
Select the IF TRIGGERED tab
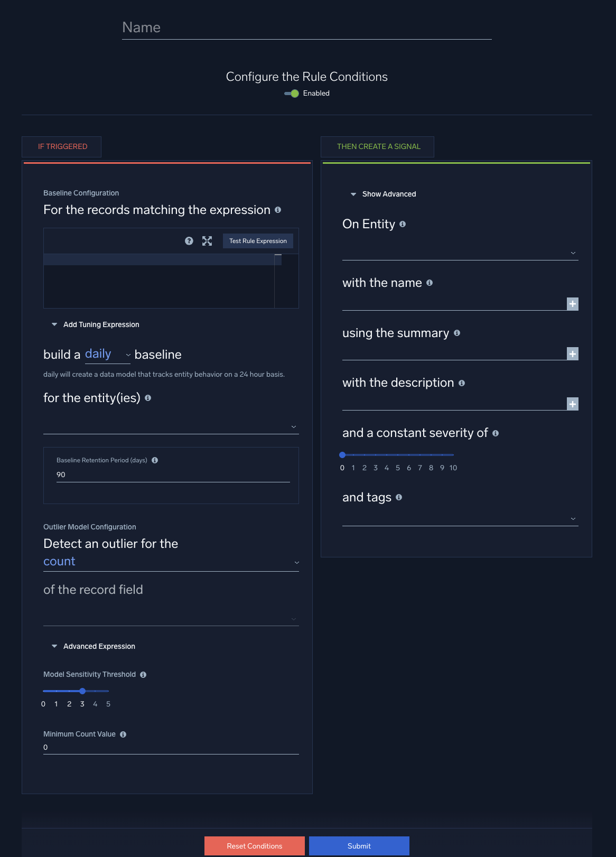[62, 147]
